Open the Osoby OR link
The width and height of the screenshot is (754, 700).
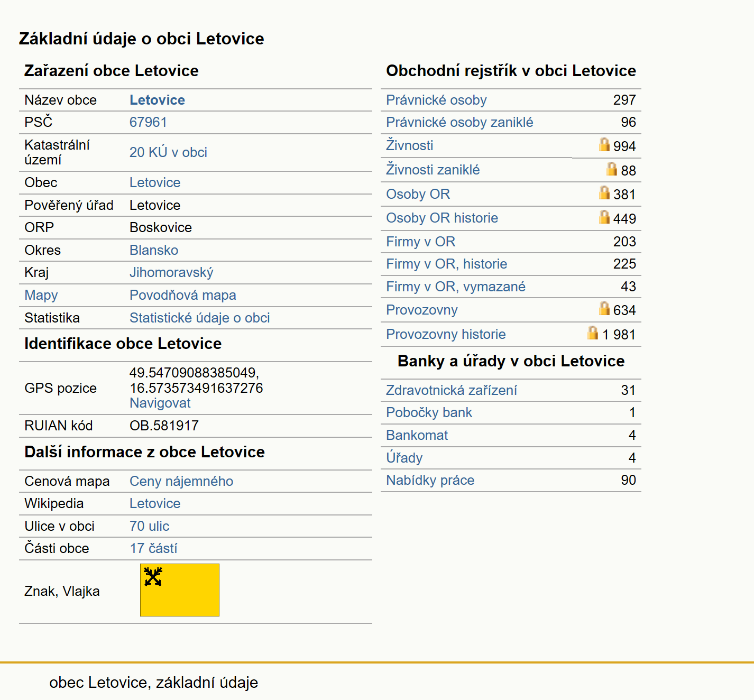[x=418, y=194]
